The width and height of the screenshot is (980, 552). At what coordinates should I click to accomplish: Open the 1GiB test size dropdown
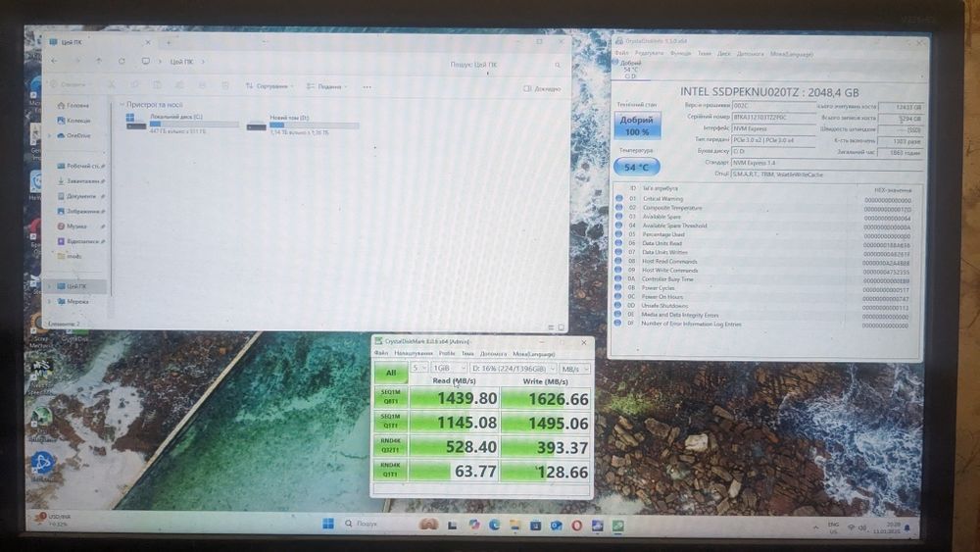449,369
